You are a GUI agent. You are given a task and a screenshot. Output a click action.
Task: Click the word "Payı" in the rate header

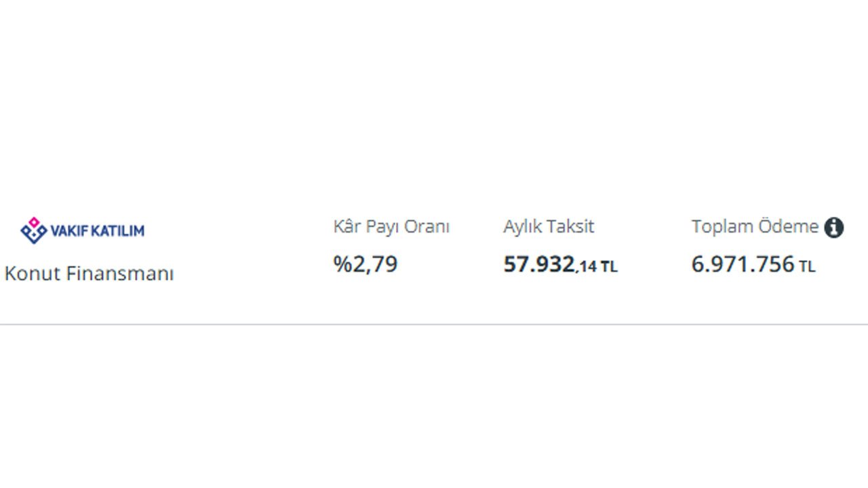pos(382,227)
